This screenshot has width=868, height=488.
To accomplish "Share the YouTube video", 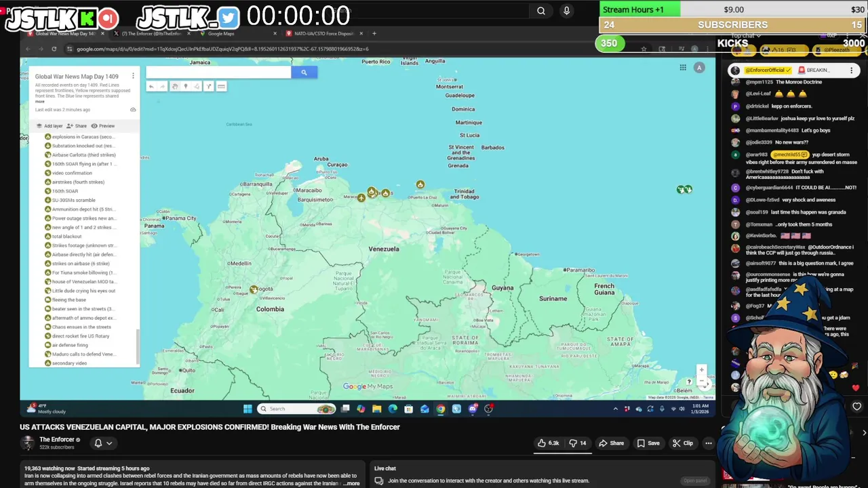I will (611, 443).
